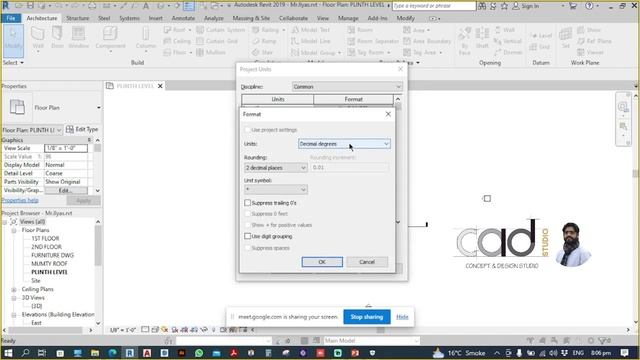640x360 pixels.
Task: Select MUMTY ROOF in Project Browser
Action: [x=49, y=264]
